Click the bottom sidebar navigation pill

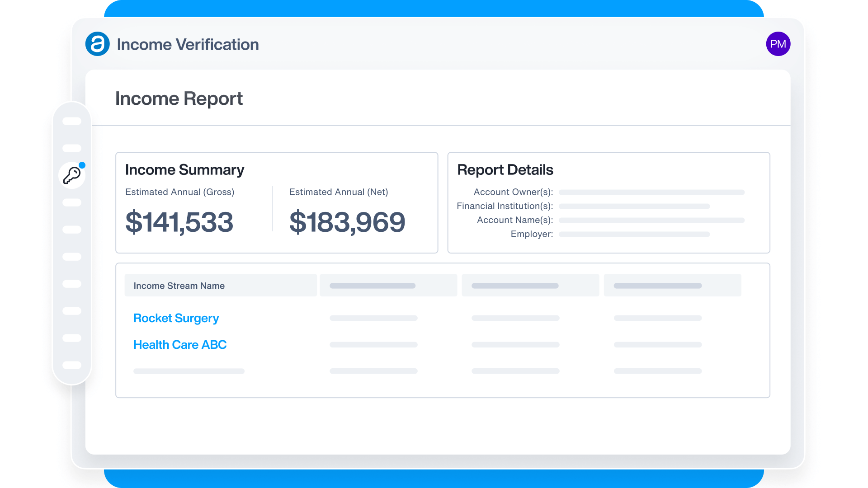pos(71,365)
